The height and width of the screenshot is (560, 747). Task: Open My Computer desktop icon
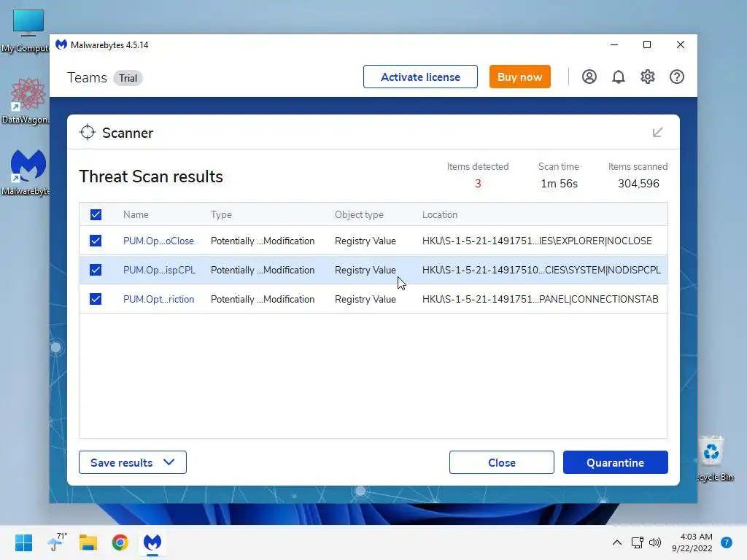(26, 31)
